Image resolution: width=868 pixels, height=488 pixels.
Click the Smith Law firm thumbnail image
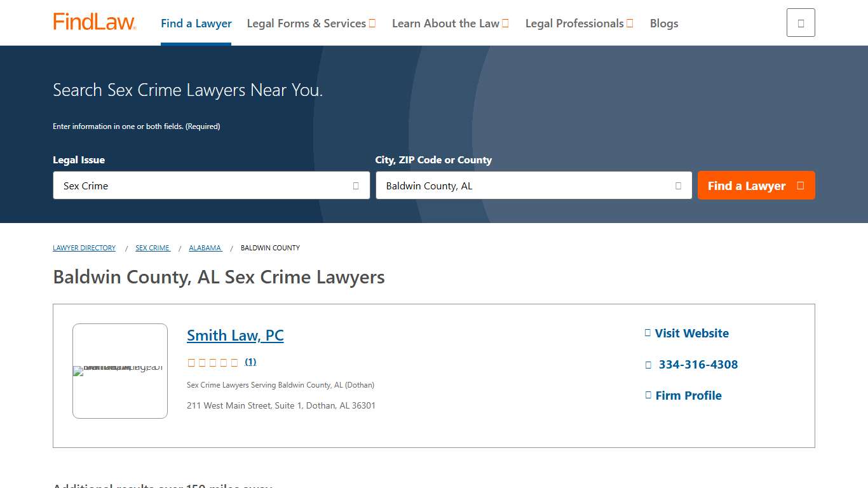[119, 370]
